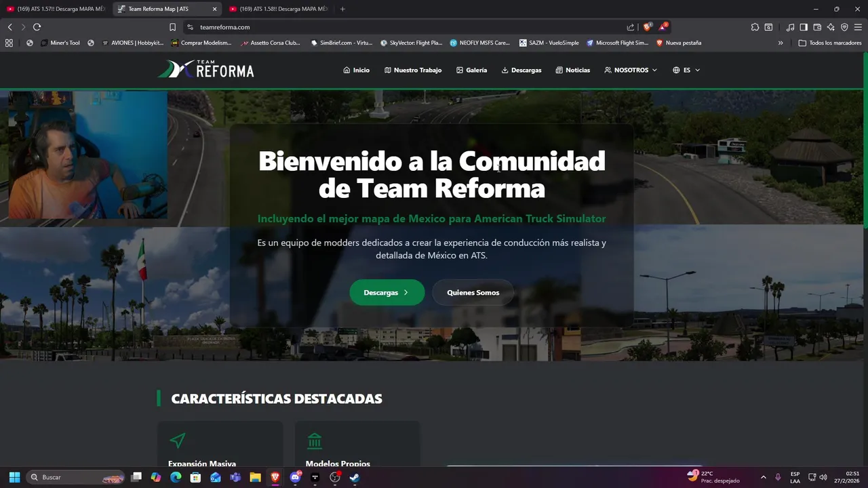Select the Expansión Masiva feature card

(220, 444)
